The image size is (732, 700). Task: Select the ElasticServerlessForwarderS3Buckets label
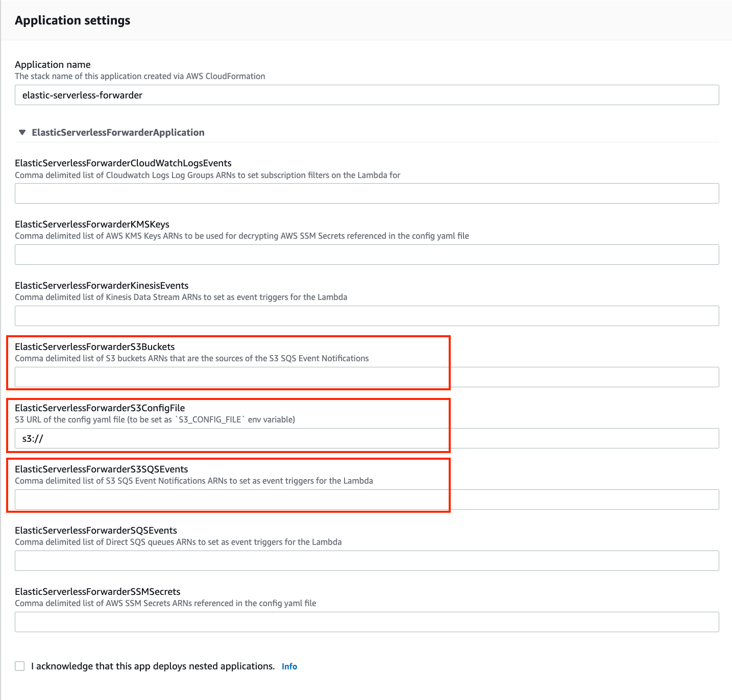coord(95,346)
